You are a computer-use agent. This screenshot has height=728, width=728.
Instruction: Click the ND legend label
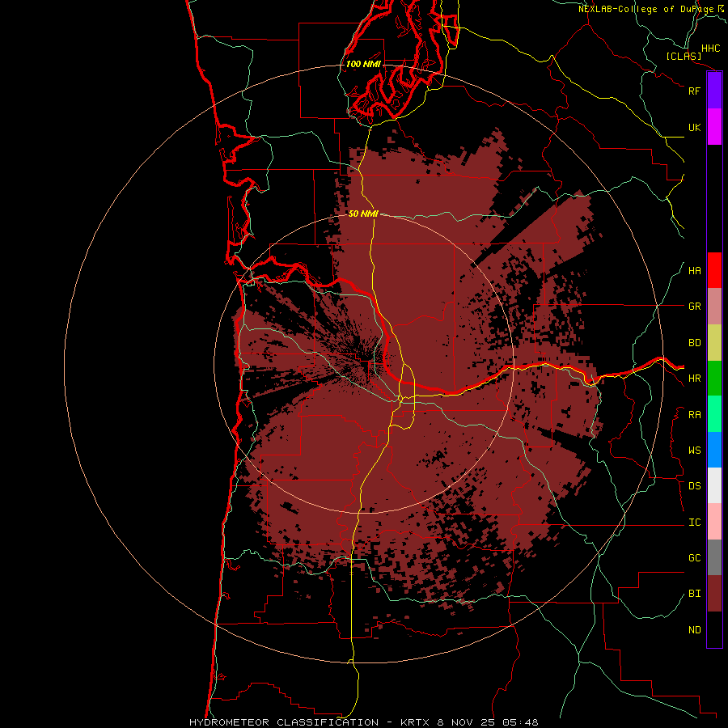(x=694, y=630)
